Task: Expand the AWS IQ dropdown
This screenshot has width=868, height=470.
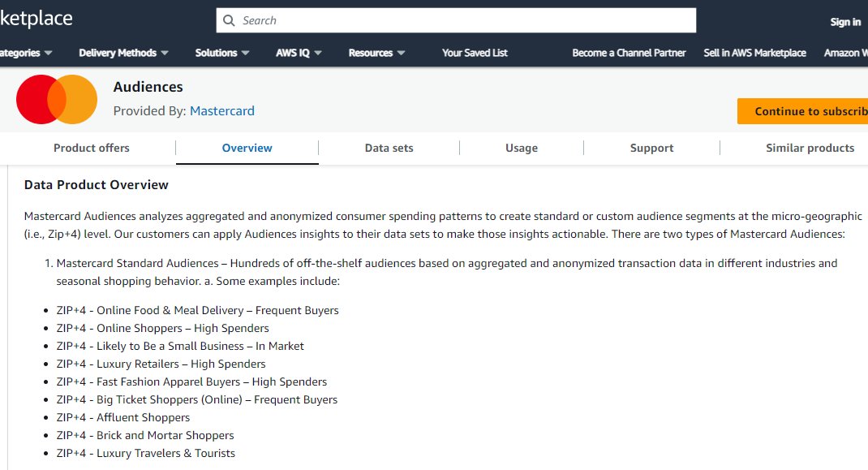Action: (299, 53)
